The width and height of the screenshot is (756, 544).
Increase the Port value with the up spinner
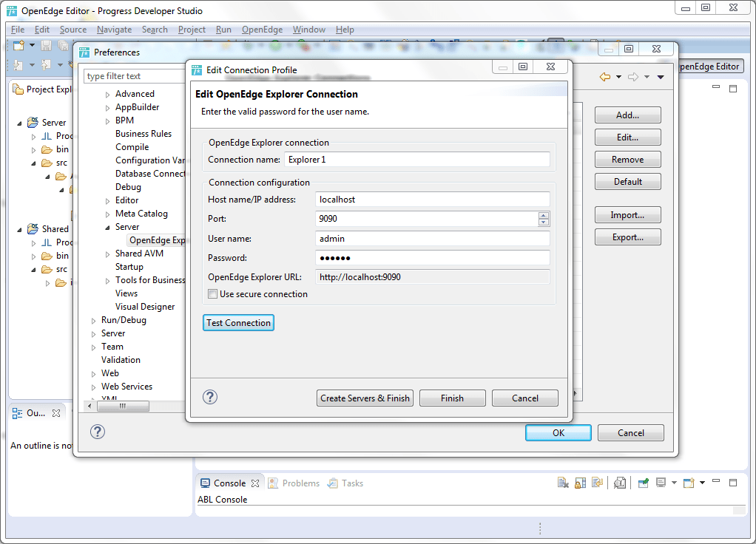pyautogui.click(x=544, y=215)
